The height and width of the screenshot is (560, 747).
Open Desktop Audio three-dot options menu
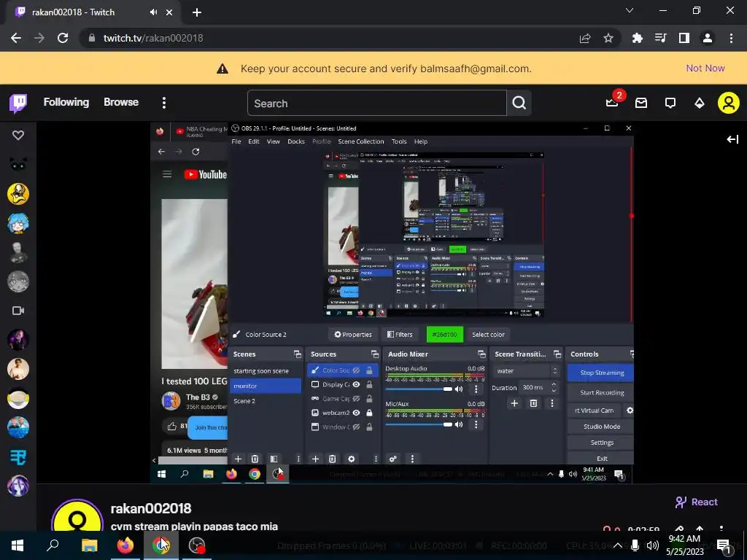click(x=476, y=389)
